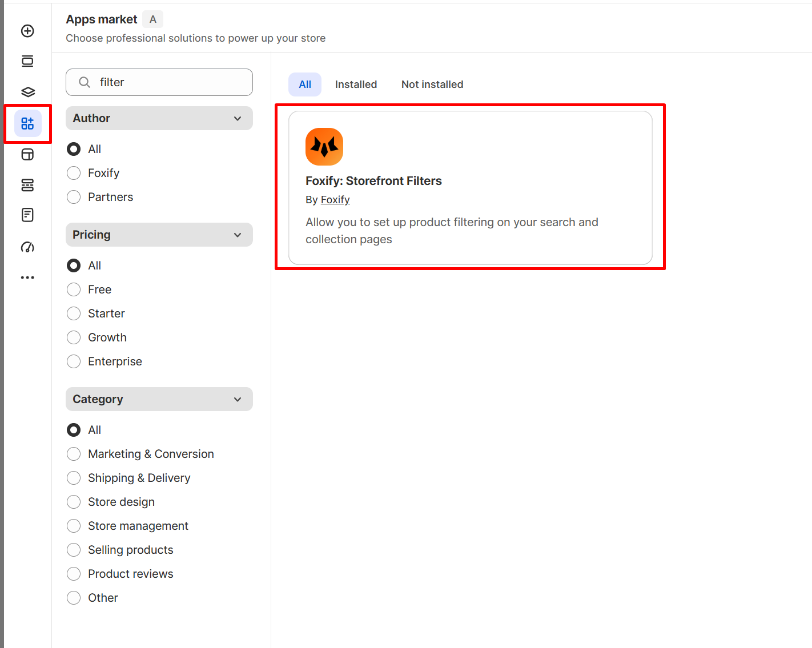
Task: Select Selling products category
Action: pos(74,550)
